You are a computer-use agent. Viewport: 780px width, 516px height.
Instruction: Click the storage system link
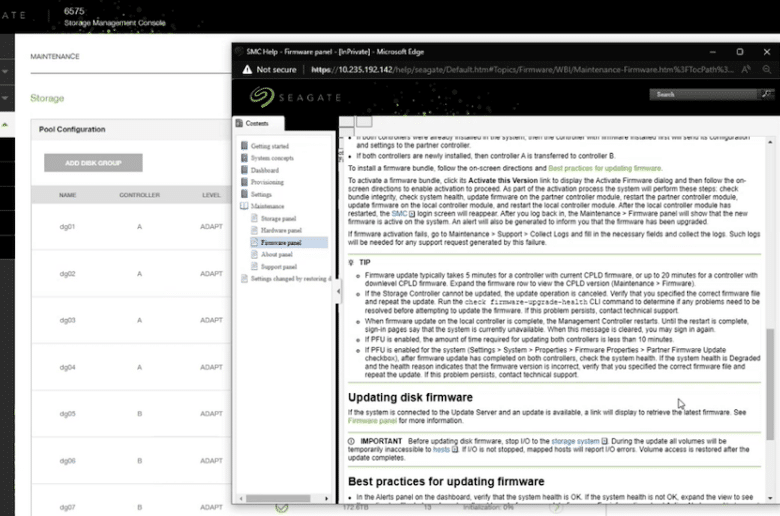point(575,441)
